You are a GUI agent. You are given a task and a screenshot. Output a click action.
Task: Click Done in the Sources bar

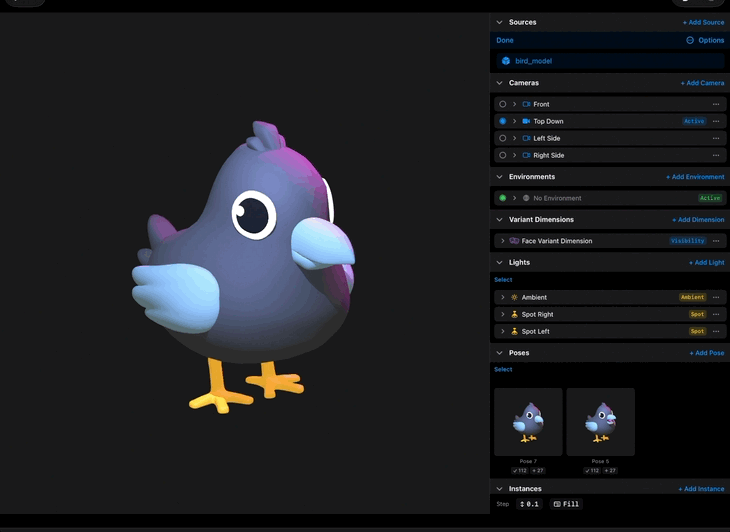click(505, 40)
